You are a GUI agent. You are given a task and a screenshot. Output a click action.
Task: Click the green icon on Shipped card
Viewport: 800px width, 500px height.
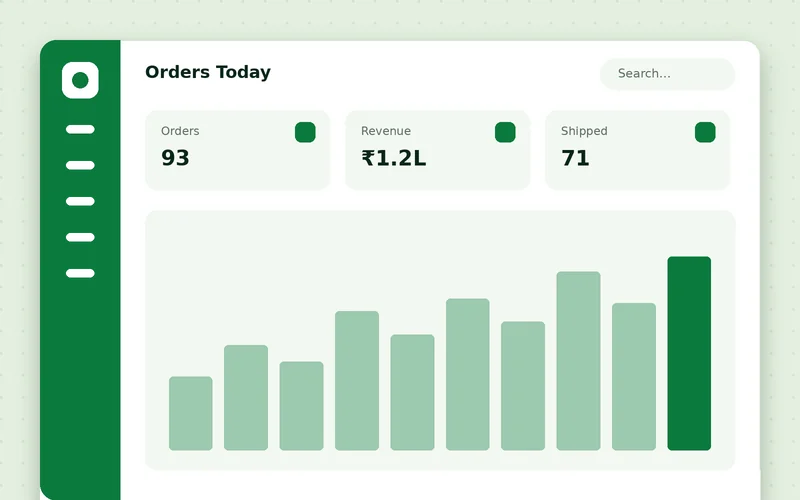(x=705, y=132)
